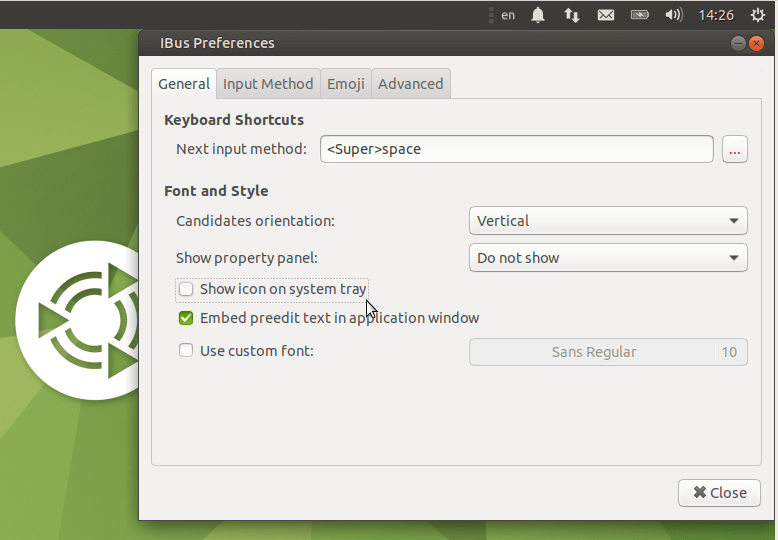Stay on the General tab
The width and height of the screenshot is (778, 540).
point(184,84)
